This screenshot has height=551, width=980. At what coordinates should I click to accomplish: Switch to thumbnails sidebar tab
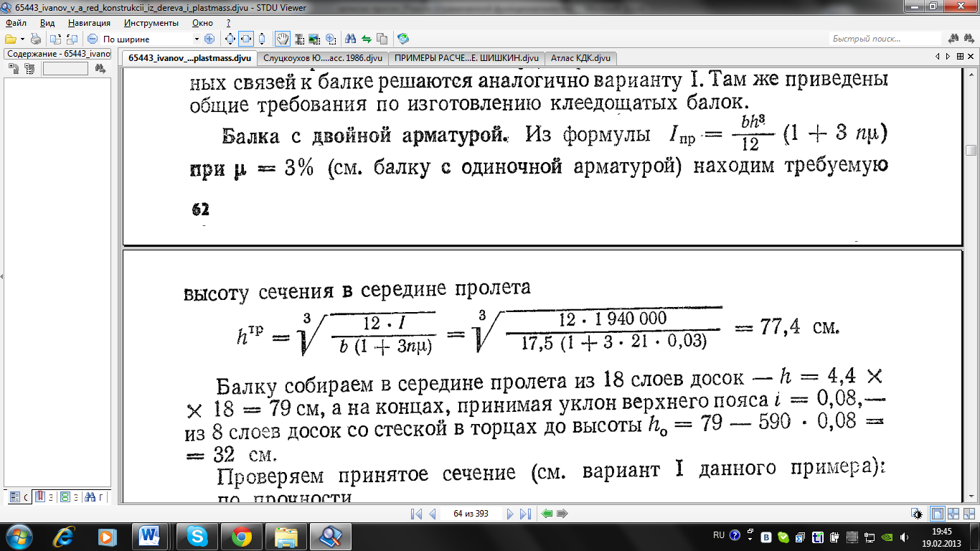68,496
